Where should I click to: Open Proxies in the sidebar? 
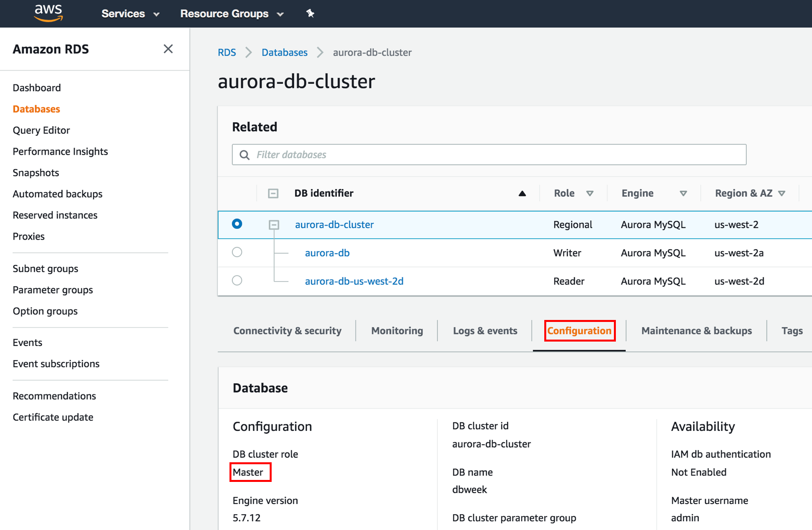coord(28,236)
